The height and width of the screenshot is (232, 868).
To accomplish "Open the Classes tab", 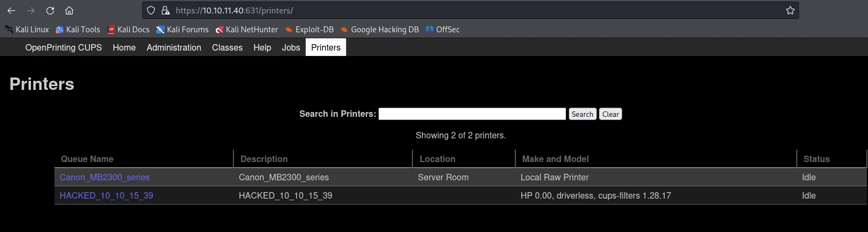I will [x=227, y=47].
